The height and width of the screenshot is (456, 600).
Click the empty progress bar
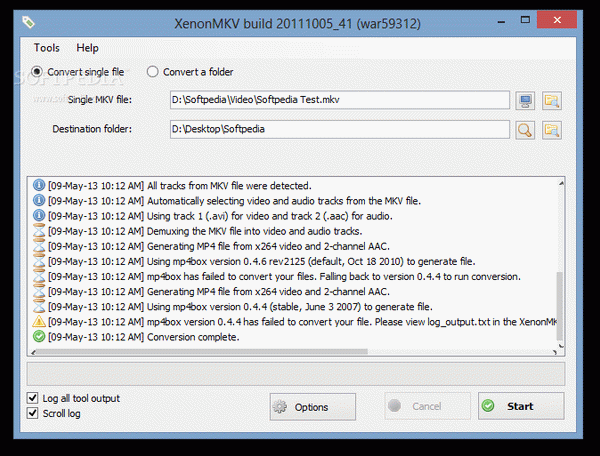pyautogui.click(x=296, y=374)
